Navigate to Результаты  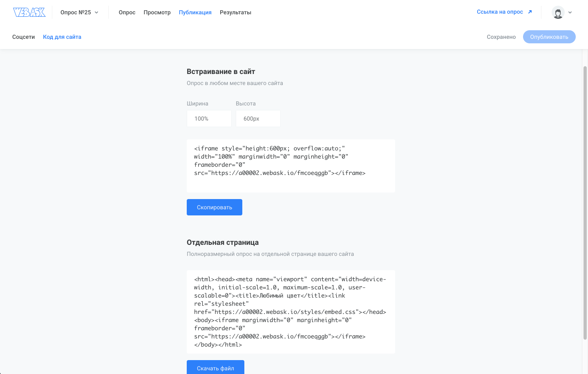point(235,12)
